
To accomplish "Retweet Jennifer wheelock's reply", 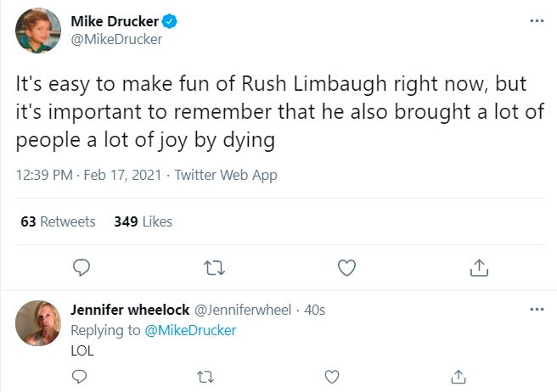I will tap(205, 375).
